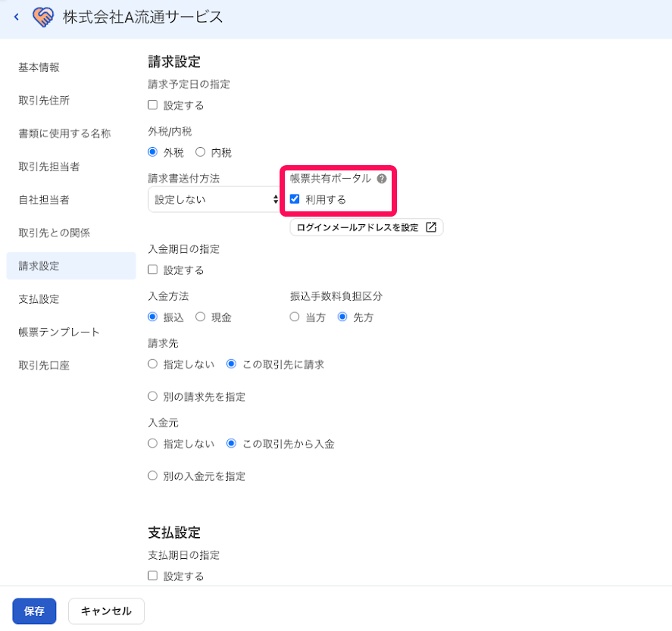Select 別の請求先を指定 option

coord(152,396)
